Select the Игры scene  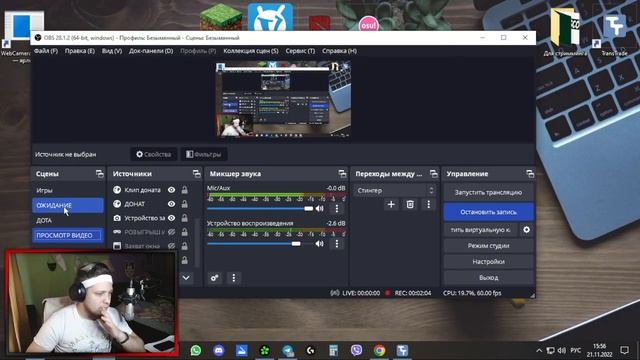coord(68,190)
